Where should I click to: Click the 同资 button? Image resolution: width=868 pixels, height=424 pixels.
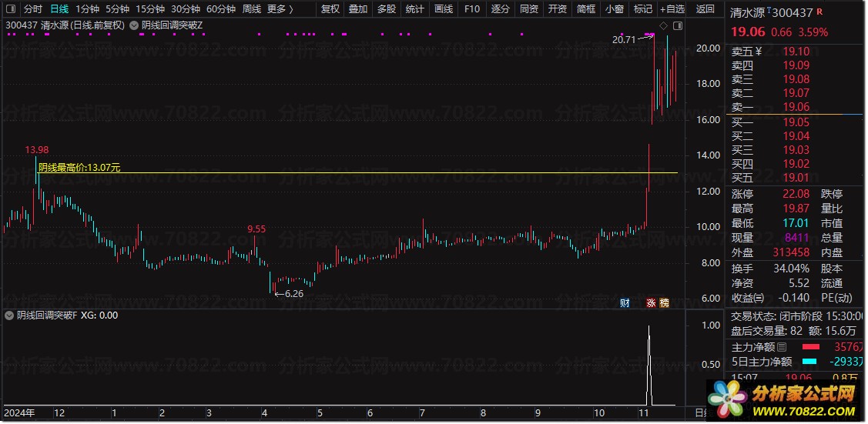[x=528, y=8]
